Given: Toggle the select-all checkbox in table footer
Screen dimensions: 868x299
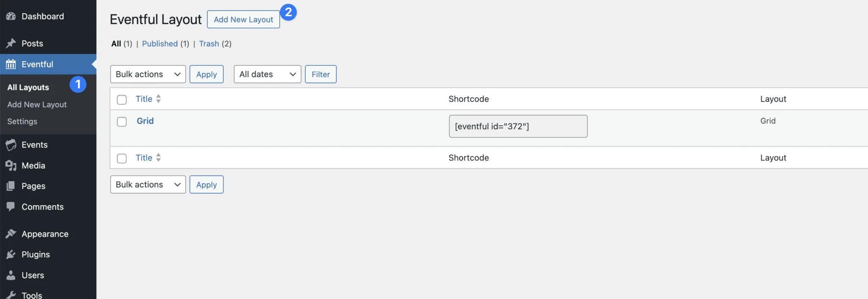Looking at the screenshot, I should pyautogui.click(x=122, y=158).
